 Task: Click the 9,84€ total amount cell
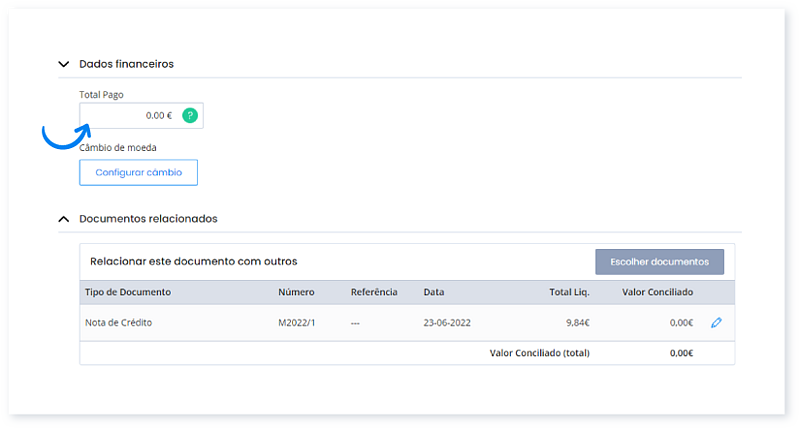point(575,323)
